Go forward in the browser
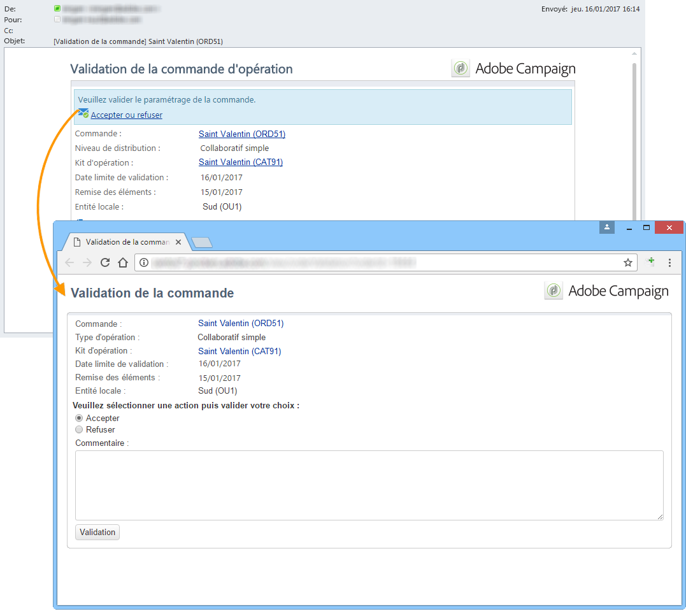The height and width of the screenshot is (616, 686). [87, 262]
